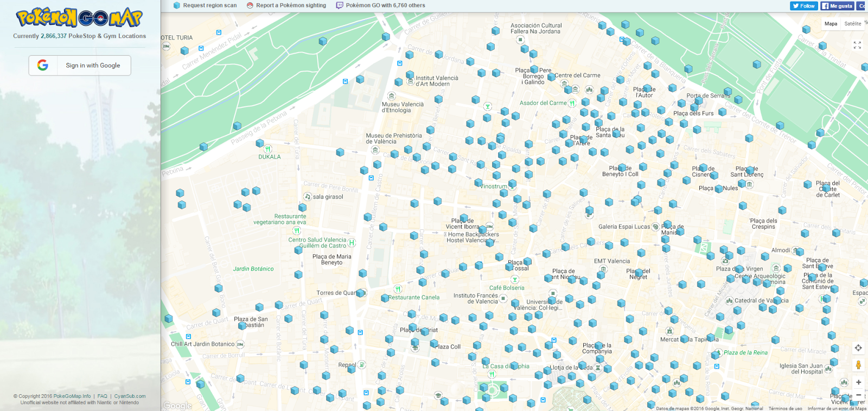Click the Restaurante vegetariano ana eva icon
The image size is (868, 411).
point(297,230)
